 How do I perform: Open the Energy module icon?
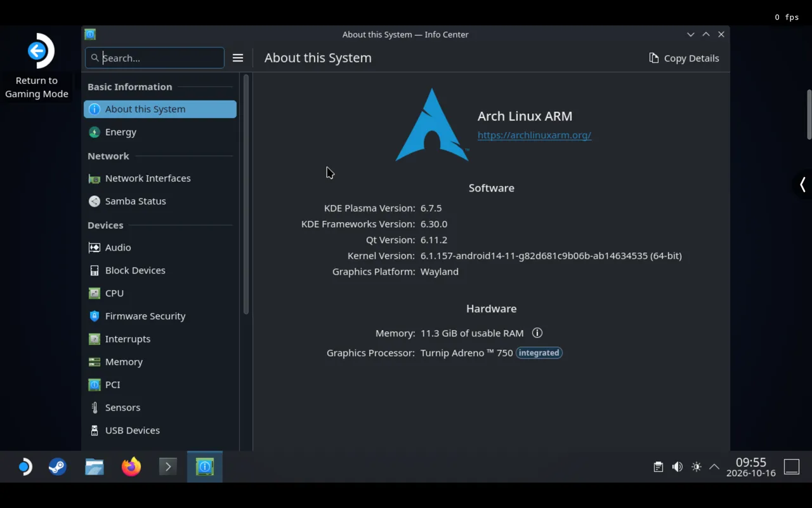pos(95,132)
